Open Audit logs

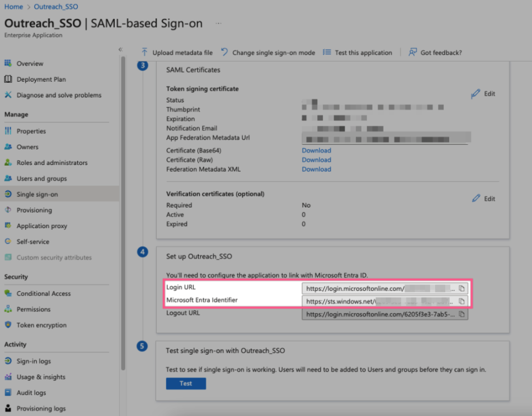(x=31, y=393)
